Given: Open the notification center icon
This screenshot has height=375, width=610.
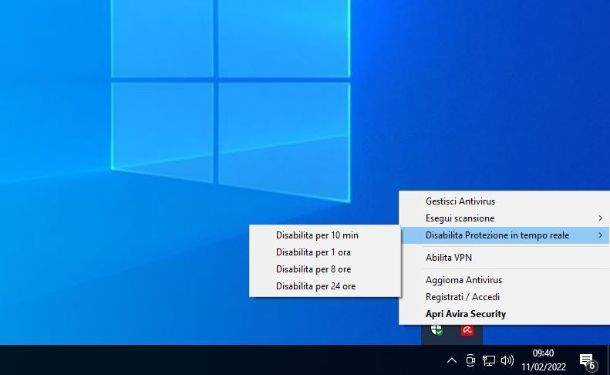Looking at the screenshot, I should coord(587,361).
